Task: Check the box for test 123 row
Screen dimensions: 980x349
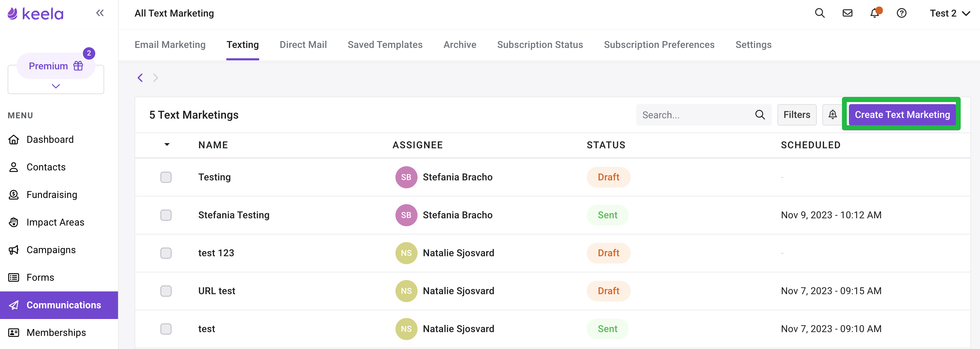Action: [x=166, y=253]
